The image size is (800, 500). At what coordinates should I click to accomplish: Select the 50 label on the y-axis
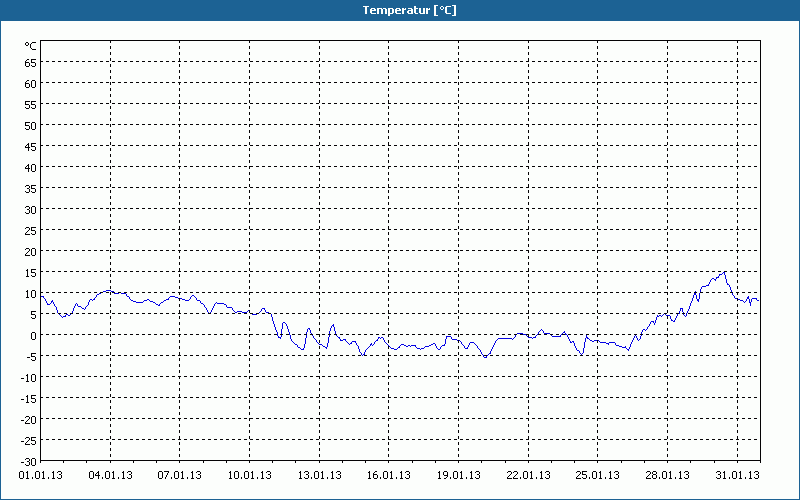tap(30, 125)
